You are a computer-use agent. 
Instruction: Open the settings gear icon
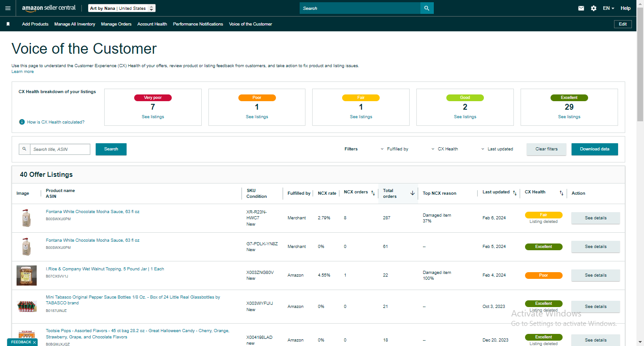click(x=593, y=8)
